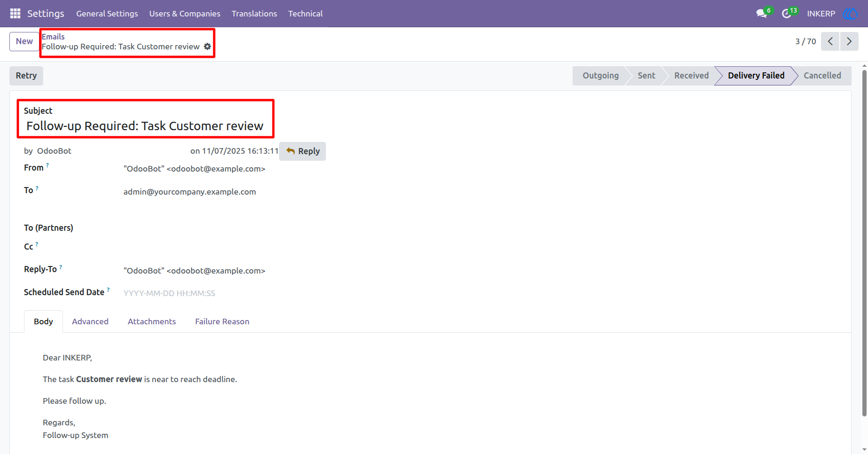The width and height of the screenshot is (868, 454).
Task: Click the help tooltip mark beside From
Action: (47, 165)
